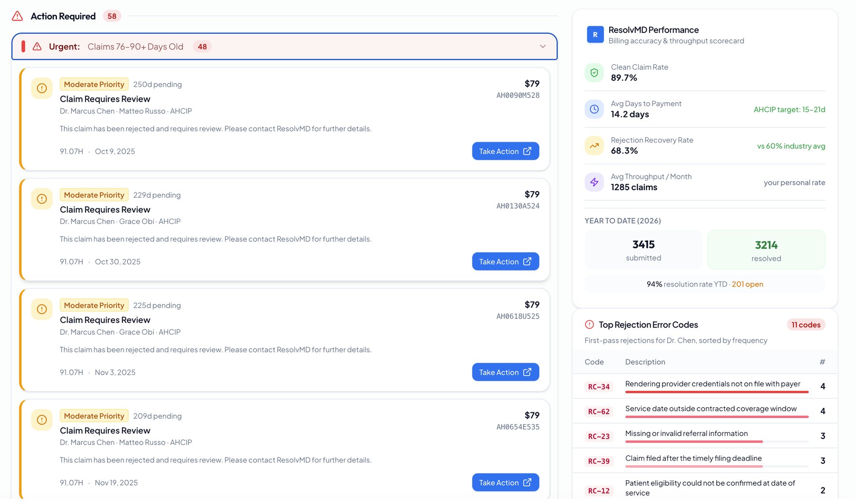Click the RC-23 frequency bar
The height and width of the screenshot is (504, 856).
click(717, 442)
